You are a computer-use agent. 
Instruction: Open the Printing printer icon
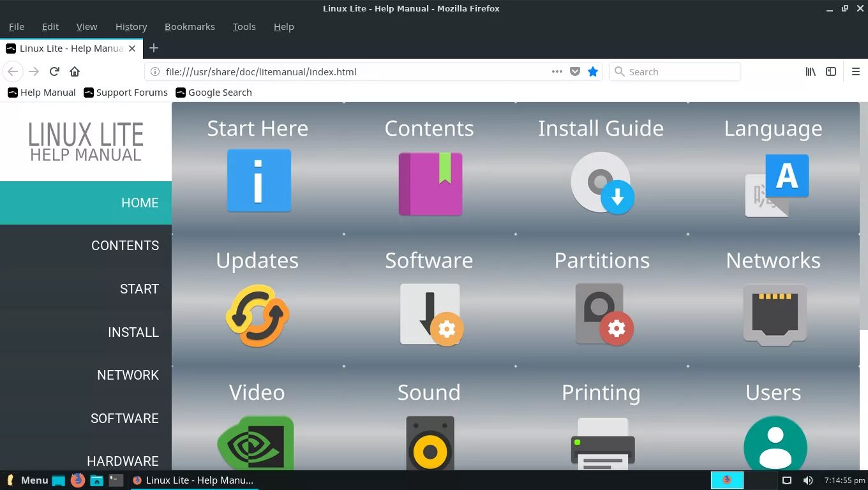click(x=602, y=443)
